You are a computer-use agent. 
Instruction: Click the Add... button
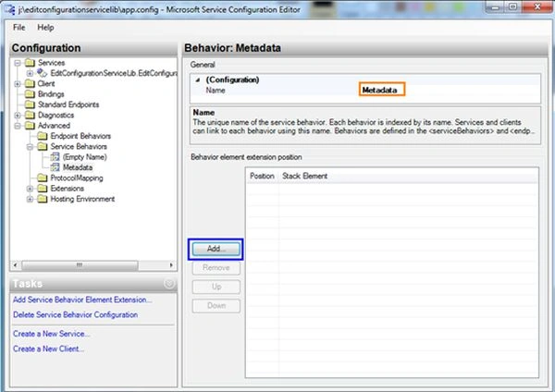[216, 249]
